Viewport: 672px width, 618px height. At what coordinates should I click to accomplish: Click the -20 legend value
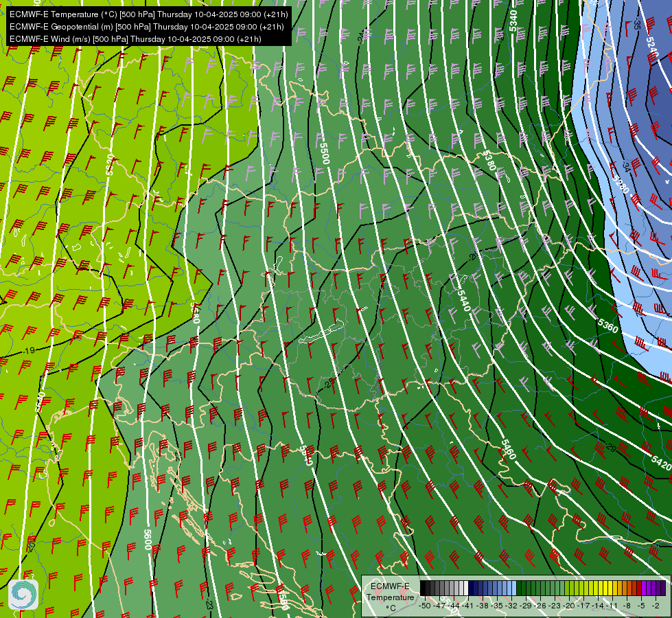(568, 606)
